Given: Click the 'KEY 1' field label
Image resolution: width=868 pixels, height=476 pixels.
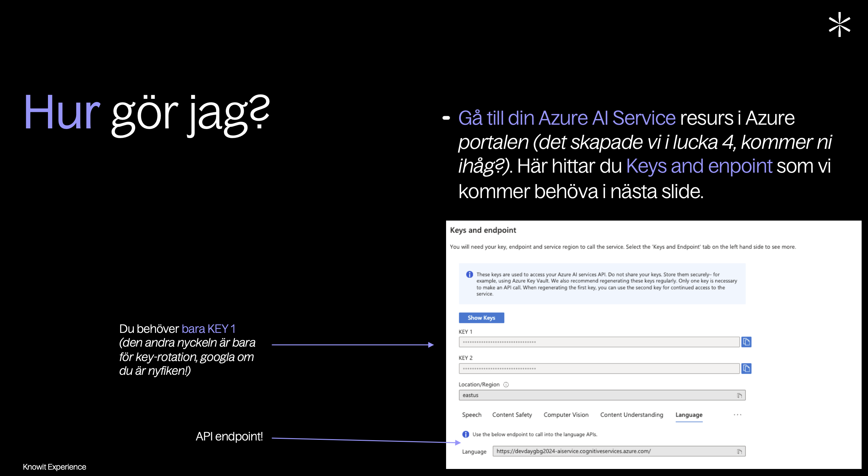Looking at the screenshot, I should pos(465,332).
